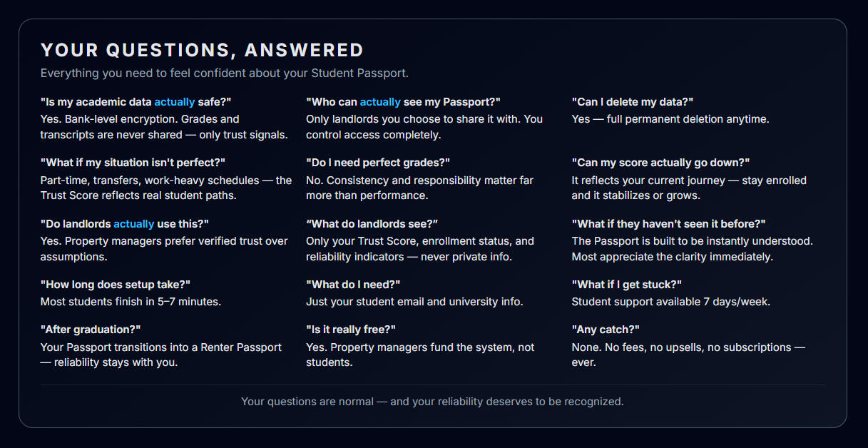The width and height of the screenshot is (868, 448).
Task: Click the "Any catch?" question
Action: 606,329
